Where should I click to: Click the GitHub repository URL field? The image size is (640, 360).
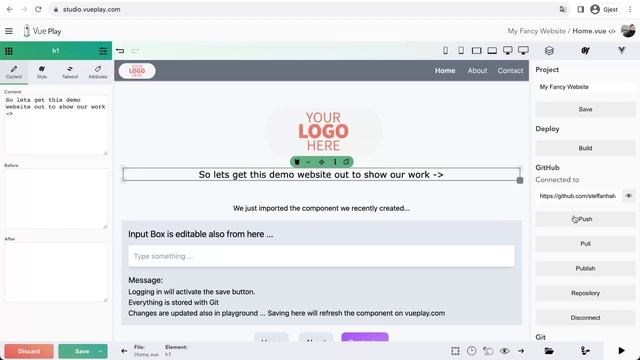(578, 196)
